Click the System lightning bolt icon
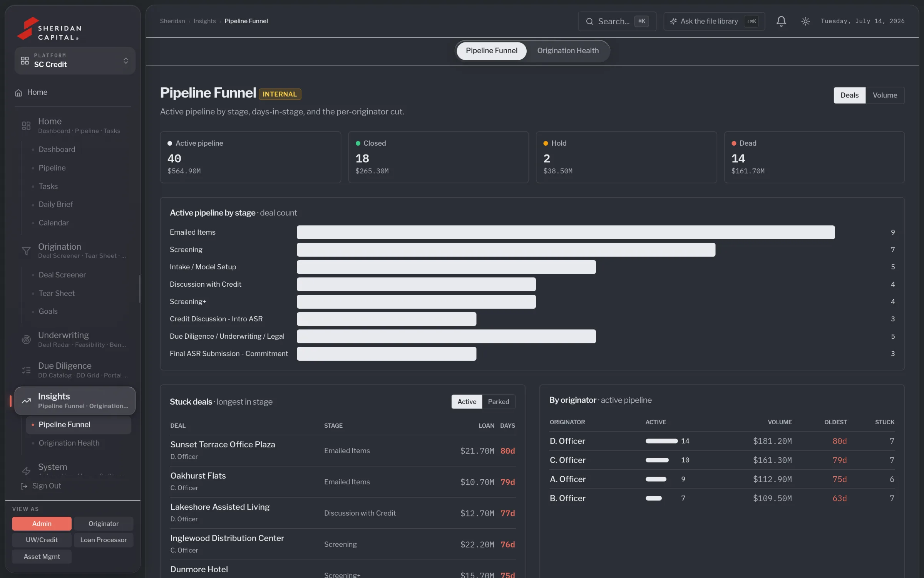The height and width of the screenshot is (578, 924). tap(26, 470)
